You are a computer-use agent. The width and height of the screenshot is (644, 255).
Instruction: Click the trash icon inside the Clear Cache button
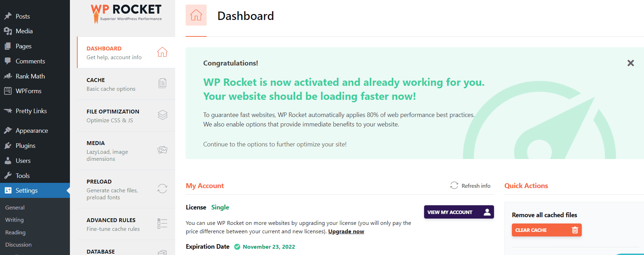574,230
